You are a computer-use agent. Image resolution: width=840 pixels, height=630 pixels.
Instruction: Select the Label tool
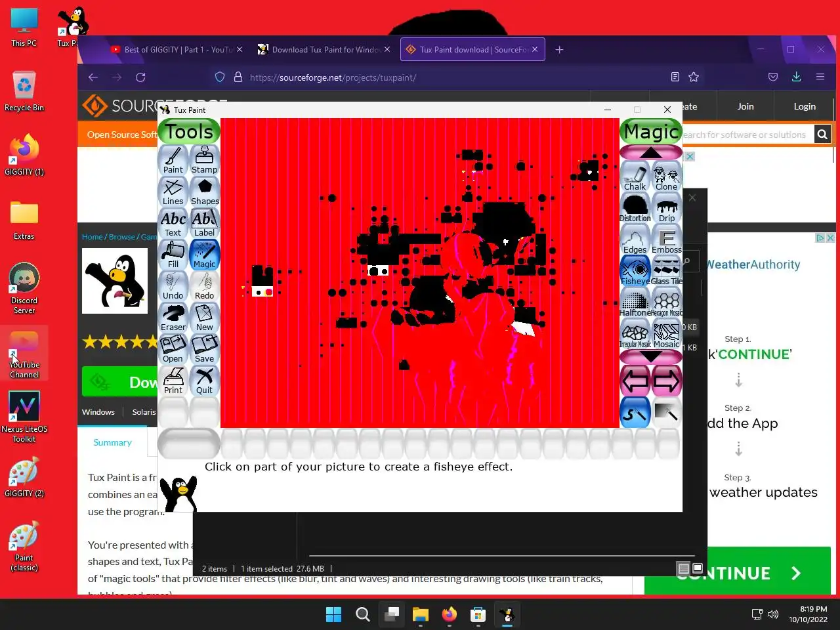(205, 223)
